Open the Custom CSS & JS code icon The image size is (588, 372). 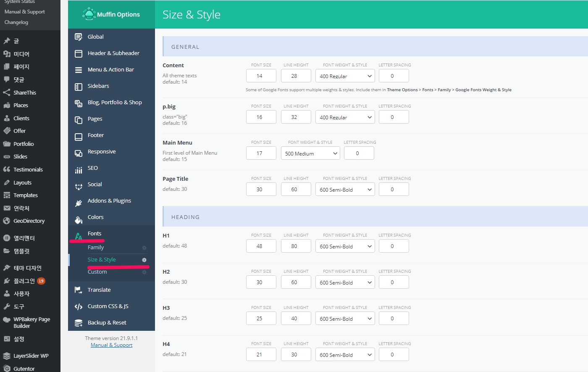[x=79, y=306]
